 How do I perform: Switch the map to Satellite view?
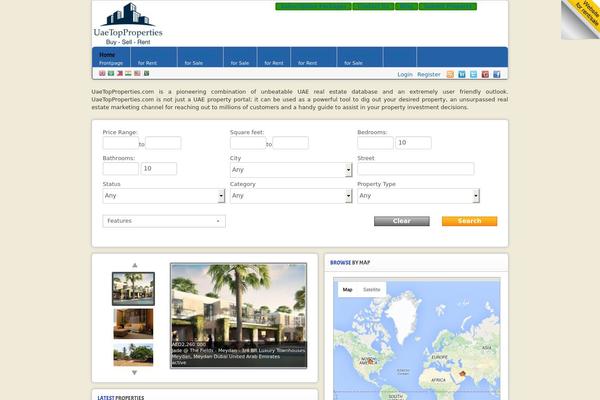pyautogui.click(x=372, y=289)
